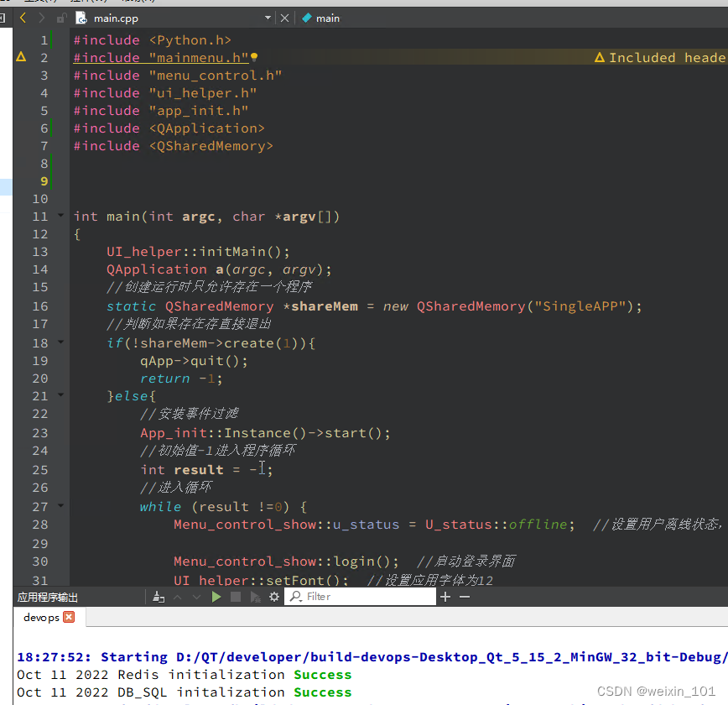The image size is (728, 705).
Task: Re-run with the green play button
Action: [216, 597]
